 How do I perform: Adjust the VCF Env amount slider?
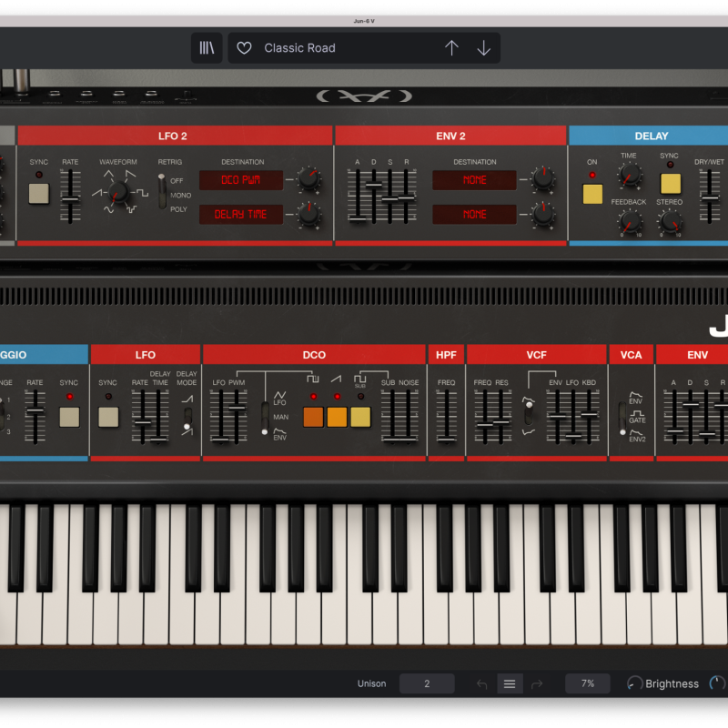(557, 416)
